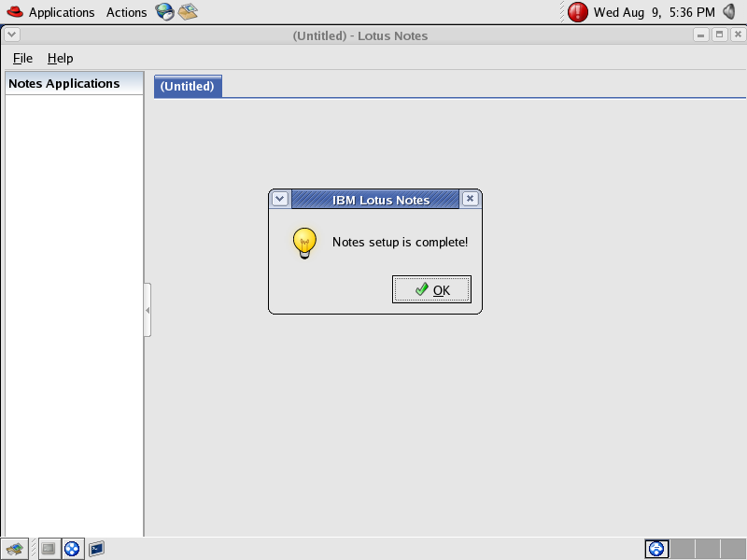Open the Actions menu in top panel
747x560 pixels.
click(126, 12)
